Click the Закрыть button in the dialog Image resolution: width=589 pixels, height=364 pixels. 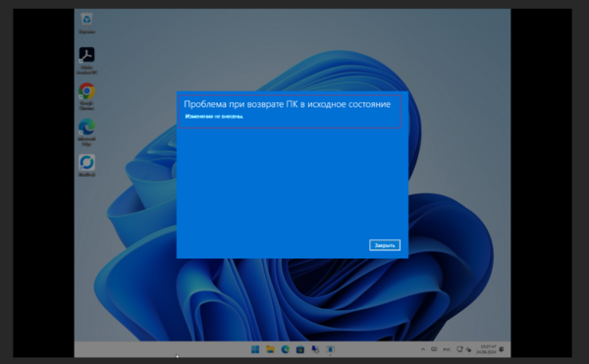coord(385,245)
